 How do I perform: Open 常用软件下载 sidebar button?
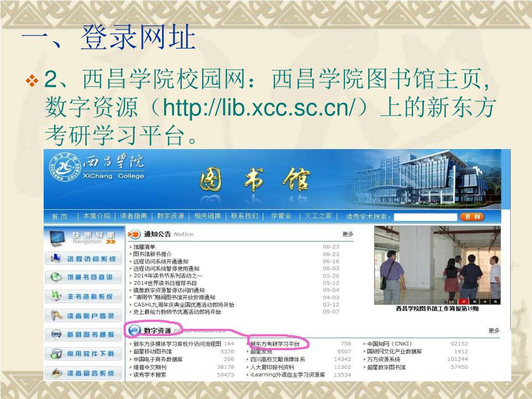tap(84, 353)
